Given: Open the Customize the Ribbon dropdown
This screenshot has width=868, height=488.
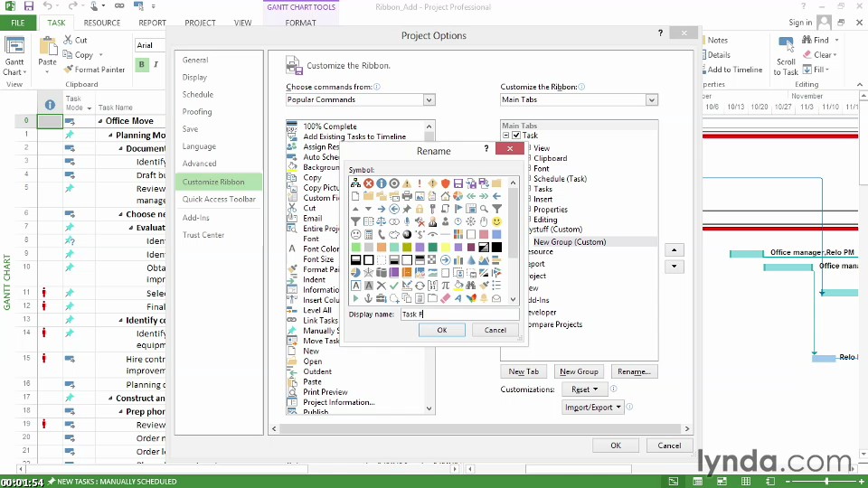Looking at the screenshot, I should pyautogui.click(x=652, y=100).
